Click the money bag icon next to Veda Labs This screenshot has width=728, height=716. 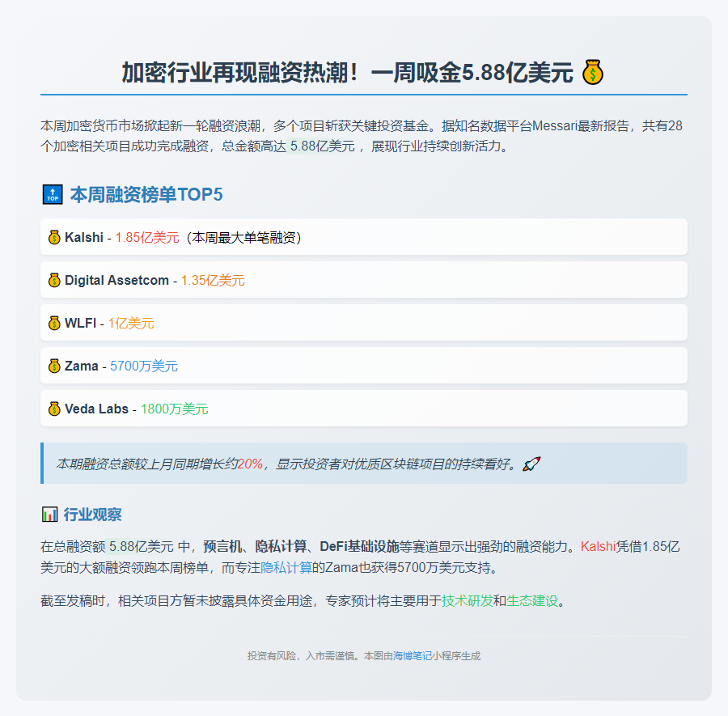[x=54, y=409]
